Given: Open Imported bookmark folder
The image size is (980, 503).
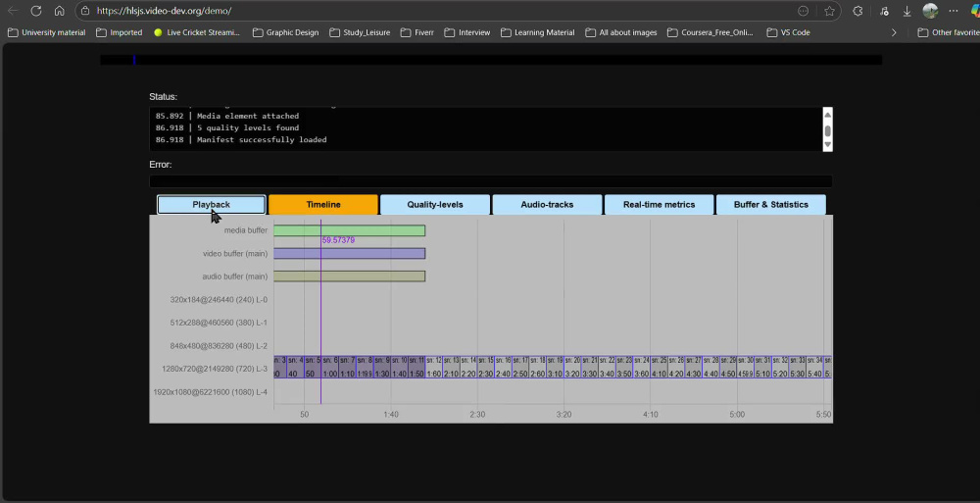Looking at the screenshot, I should point(120,32).
